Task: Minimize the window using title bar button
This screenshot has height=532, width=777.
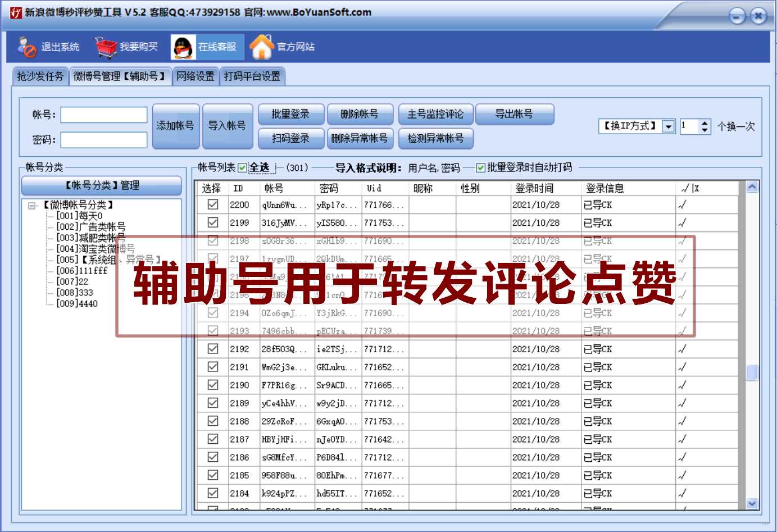Action: pyautogui.click(x=737, y=16)
